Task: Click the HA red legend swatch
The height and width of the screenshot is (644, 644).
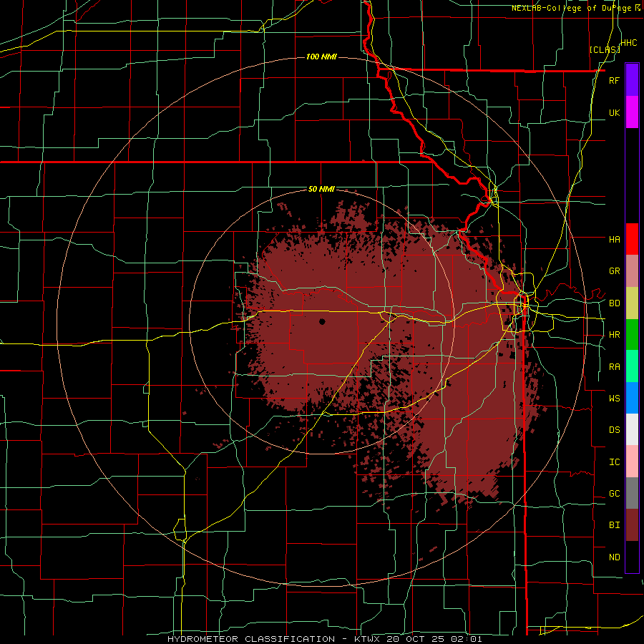Action: click(632, 239)
